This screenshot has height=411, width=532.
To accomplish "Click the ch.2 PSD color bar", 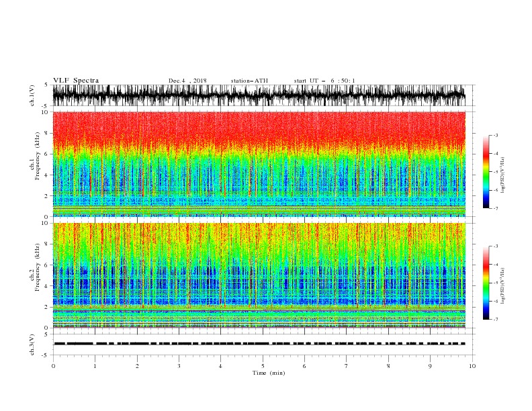I will tap(486, 283).
